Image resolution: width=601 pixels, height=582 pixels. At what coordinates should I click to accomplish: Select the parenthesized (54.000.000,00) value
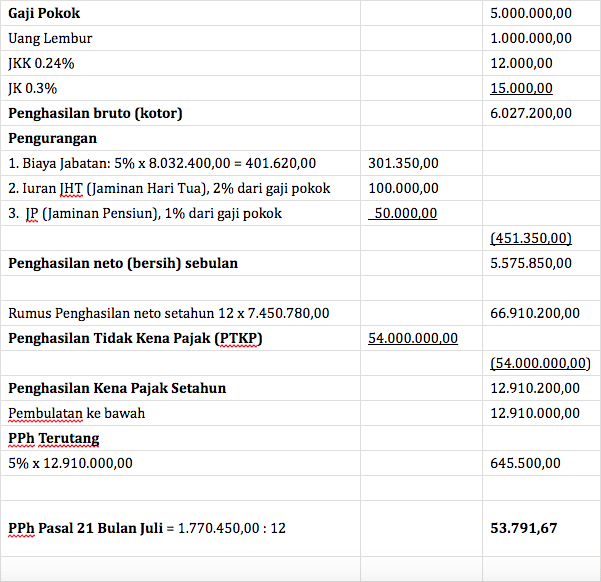pyautogui.click(x=540, y=363)
